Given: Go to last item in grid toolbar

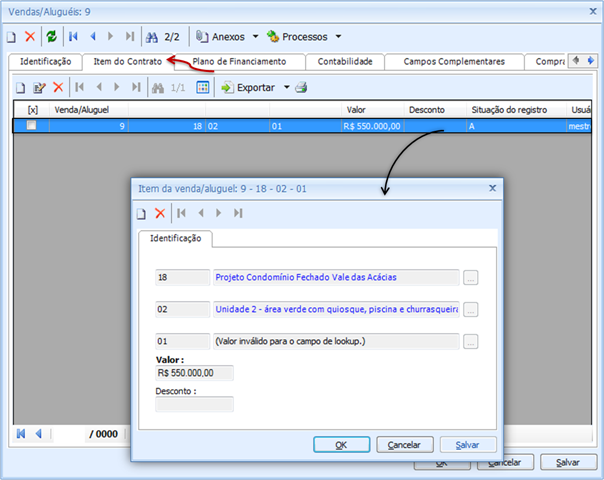Looking at the screenshot, I should [x=136, y=87].
